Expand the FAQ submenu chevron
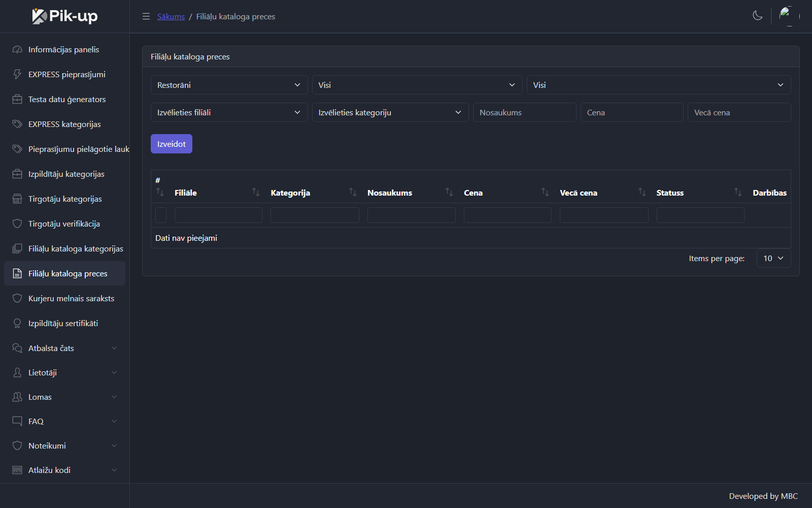 click(114, 422)
